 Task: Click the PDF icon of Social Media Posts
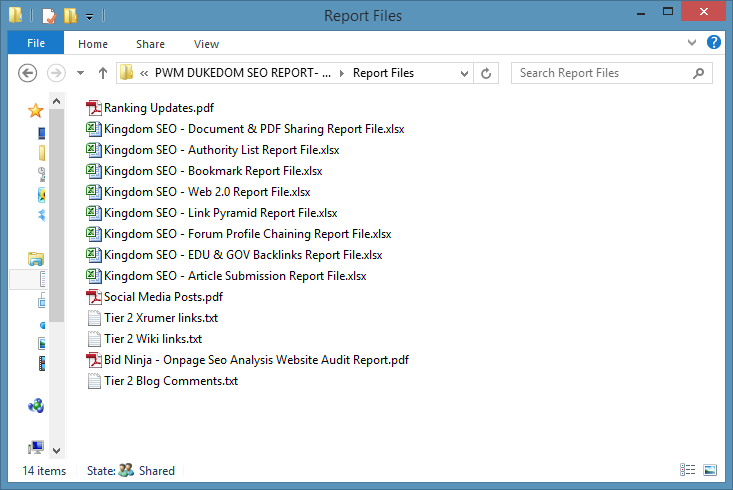[x=94, y=297]
